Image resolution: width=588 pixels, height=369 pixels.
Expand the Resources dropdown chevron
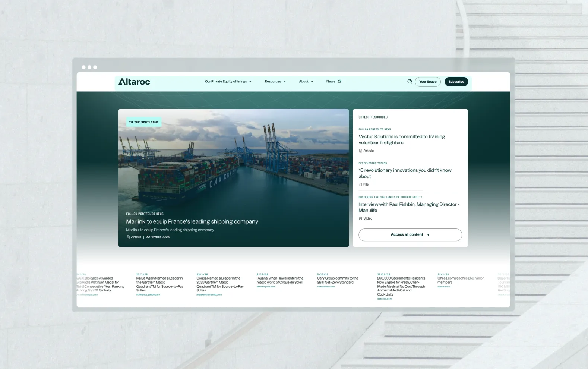285,82
